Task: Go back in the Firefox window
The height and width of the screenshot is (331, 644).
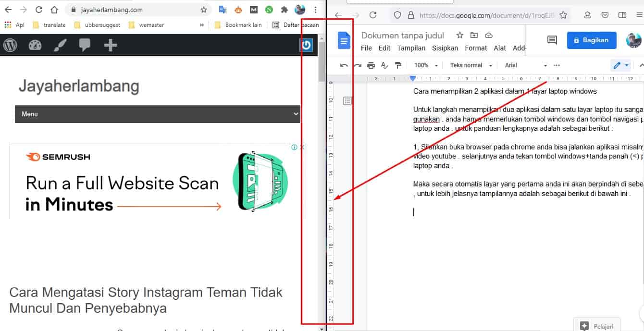Action: pos(338,15)
